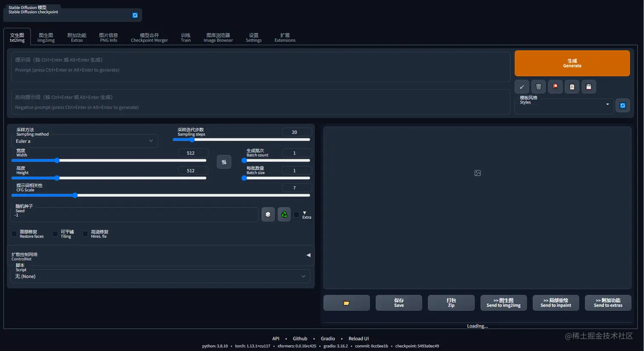
Task: Click the Save button
Action: point(399,303)
